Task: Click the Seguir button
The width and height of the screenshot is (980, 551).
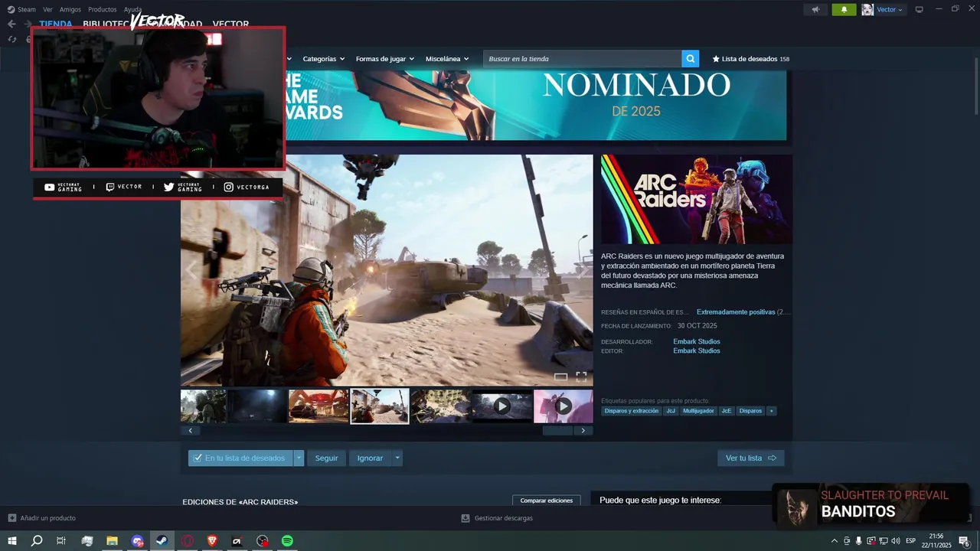Action: click(x=326, y=458)
